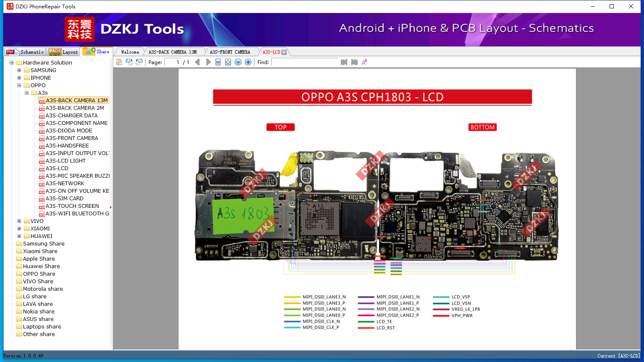Open A3S-TOUCH SCREEN file in tree
The width and height of the screenshot is (644, 362).
[72, 206]
